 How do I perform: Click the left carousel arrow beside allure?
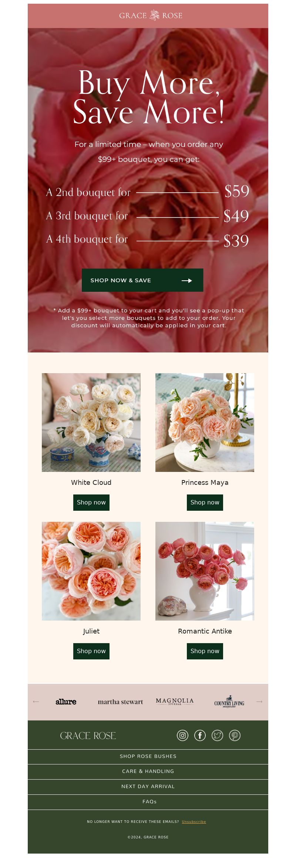36,702
